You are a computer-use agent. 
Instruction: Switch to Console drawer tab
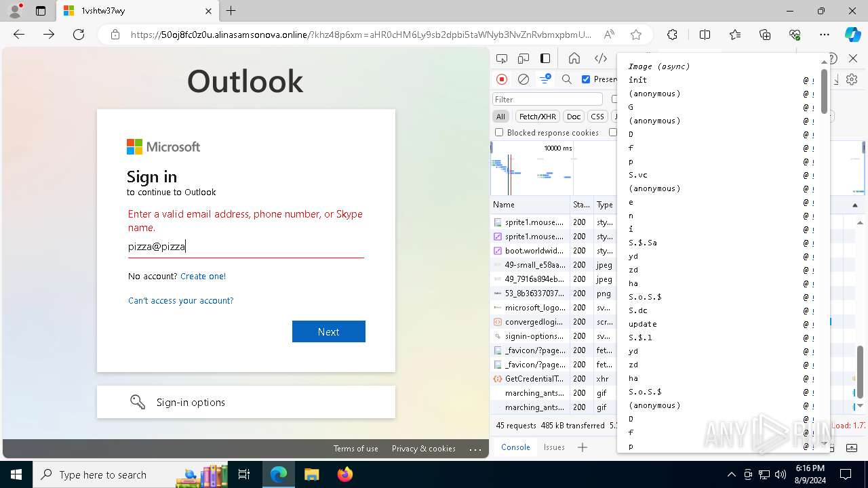coord(515,447)
